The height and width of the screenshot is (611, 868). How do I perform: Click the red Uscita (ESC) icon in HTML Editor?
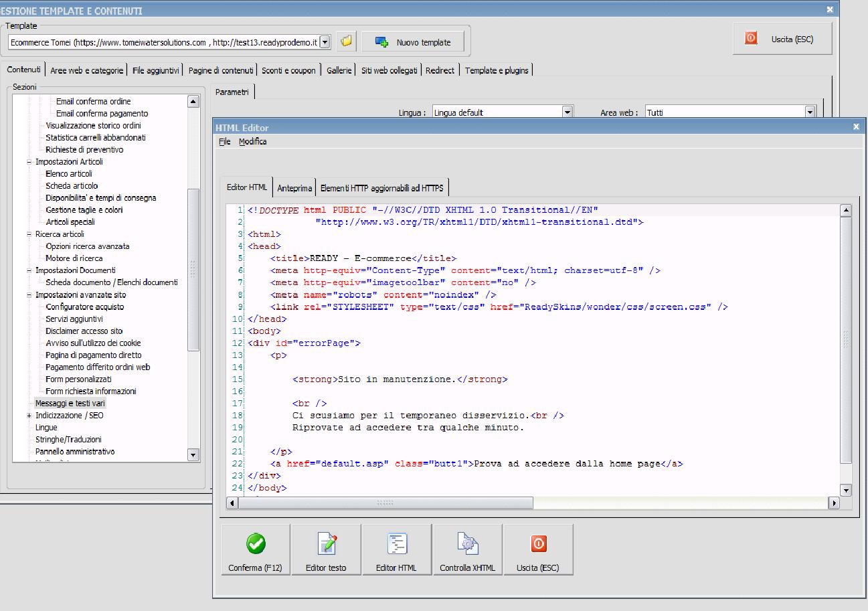pos(538,544)
